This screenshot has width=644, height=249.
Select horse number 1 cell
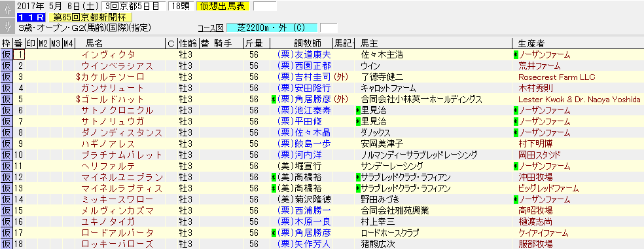(x=19, y=54)
